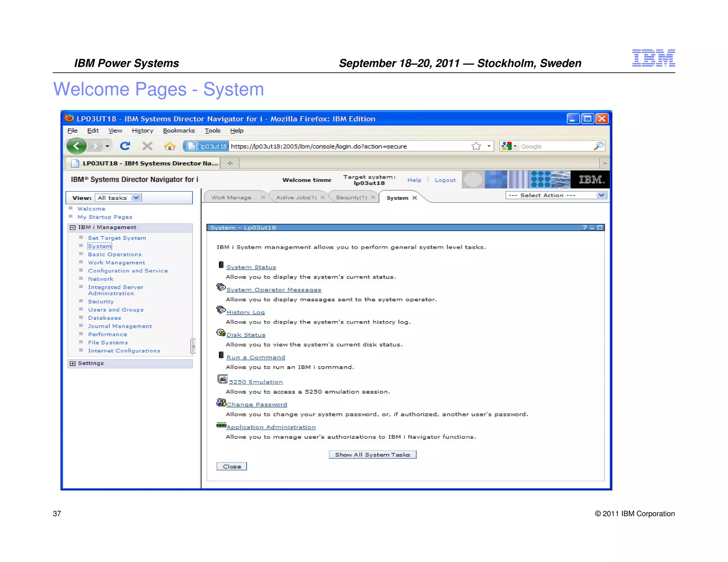The width and height of the screenshot is (728, 562).
Task: Collapse the IBM i Management section
Action: pos(73,227)
